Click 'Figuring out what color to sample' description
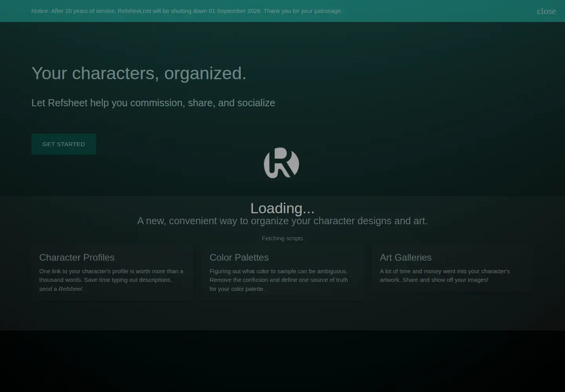565x392 pixels. pos(279,280)
